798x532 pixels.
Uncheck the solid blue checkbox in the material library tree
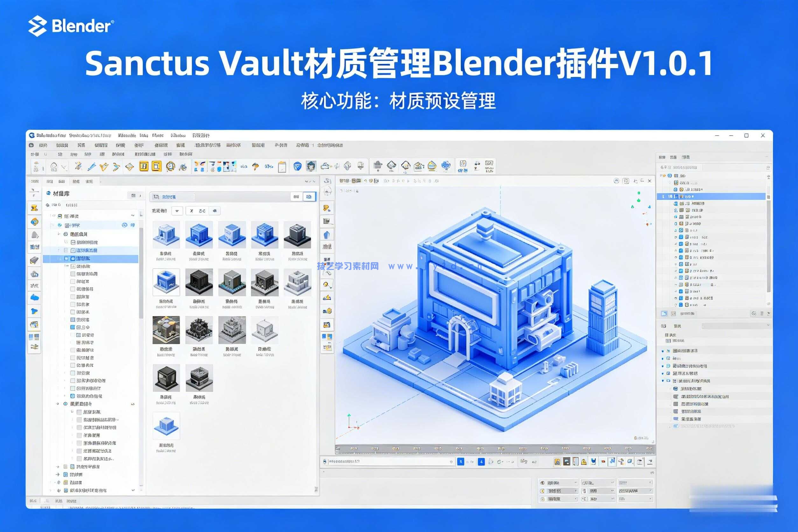point(73,327)
